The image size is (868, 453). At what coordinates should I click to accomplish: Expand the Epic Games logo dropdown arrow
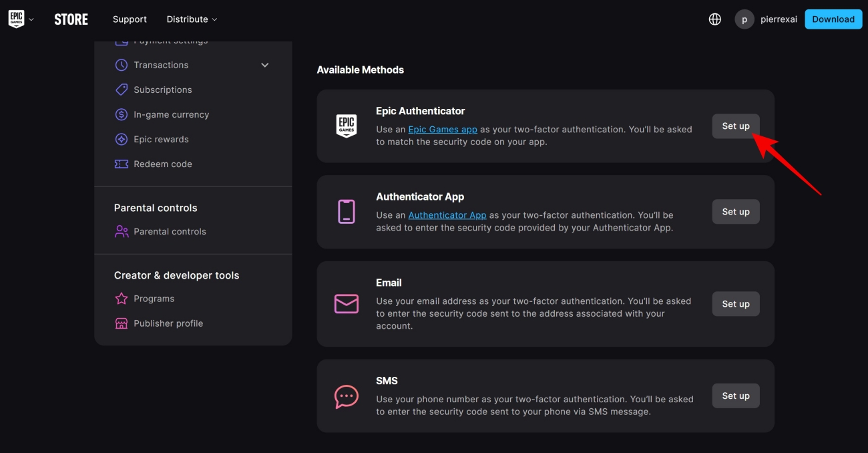[x=31, y=19]
